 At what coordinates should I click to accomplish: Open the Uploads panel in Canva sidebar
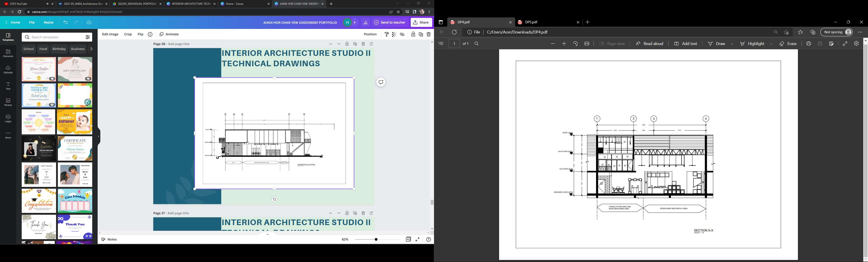pos(8,69)
